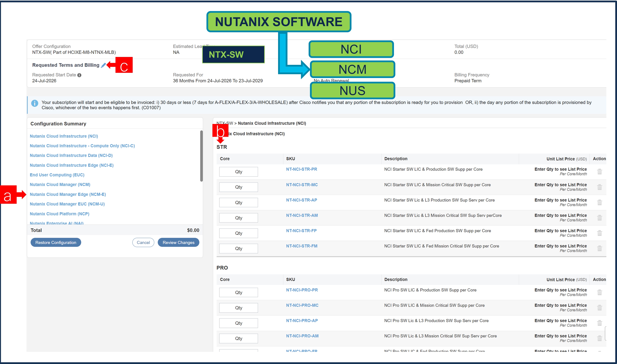Click Review Changes button
The image size is (617, 364).
178,242
